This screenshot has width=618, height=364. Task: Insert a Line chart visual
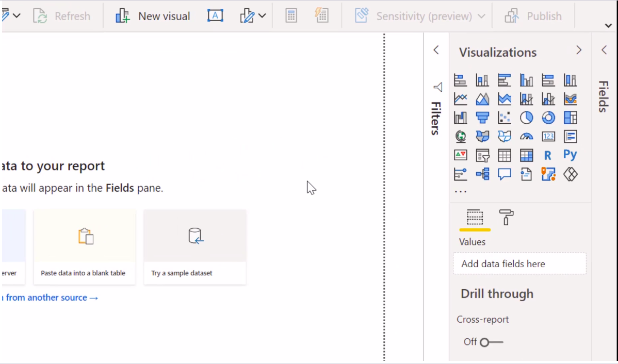pos(460,99)
